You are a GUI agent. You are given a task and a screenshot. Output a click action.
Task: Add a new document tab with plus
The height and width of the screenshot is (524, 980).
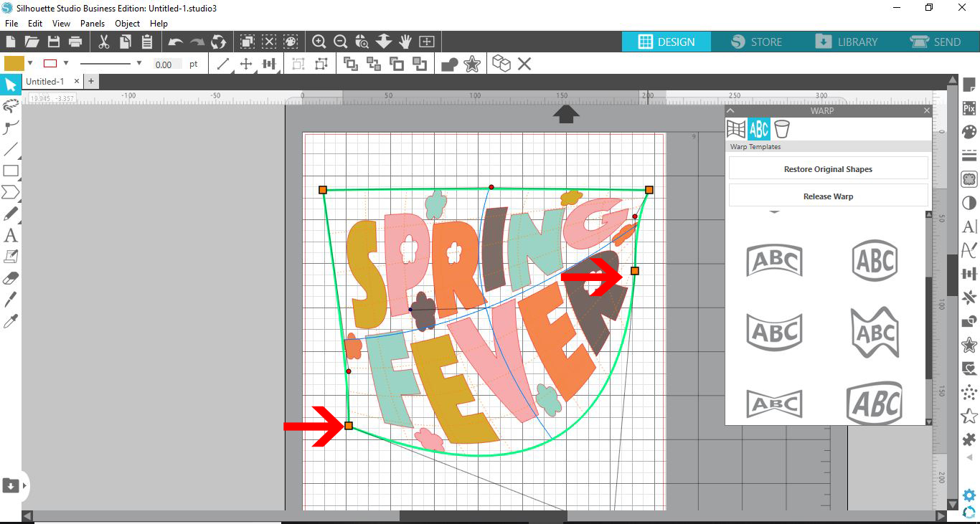(91, 82)
